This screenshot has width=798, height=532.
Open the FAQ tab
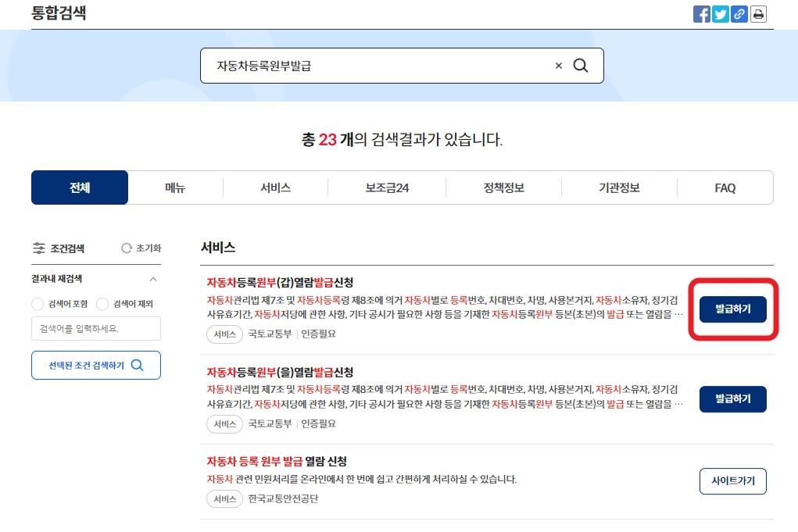coord(725,187)
